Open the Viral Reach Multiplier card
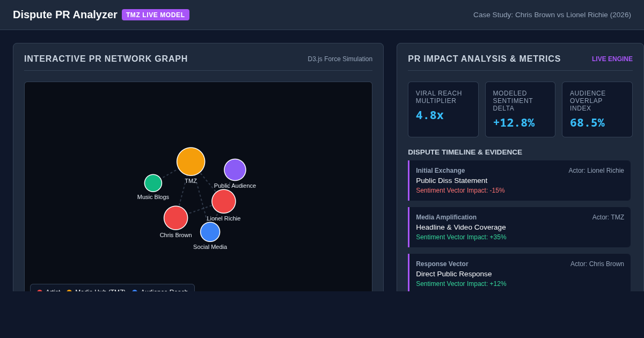 (x=443, y=109)
